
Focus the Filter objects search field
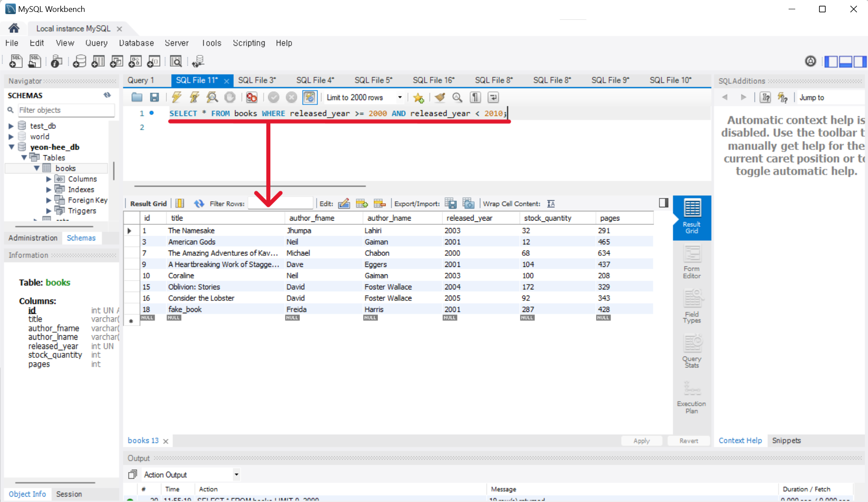coord(65,110)
